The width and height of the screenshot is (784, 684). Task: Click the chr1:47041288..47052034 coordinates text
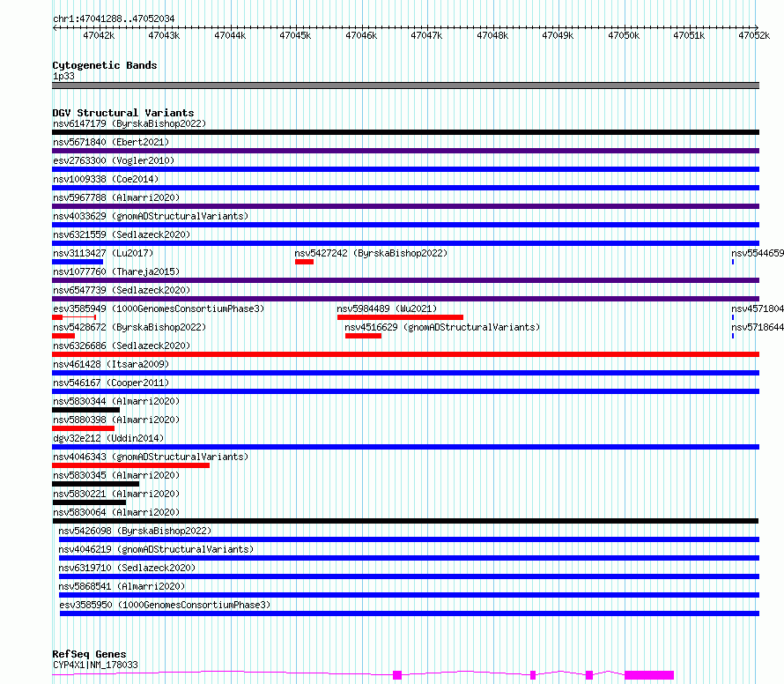click(x=114, y=19)
